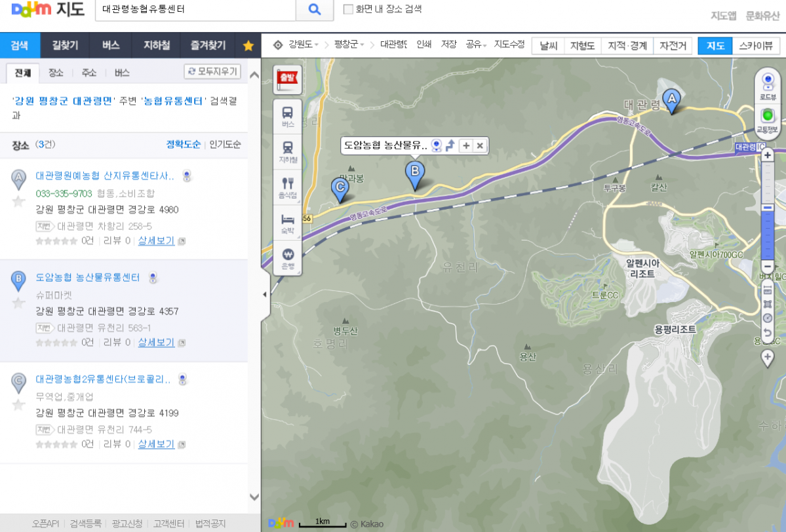Select the distance ruler tool
786x532 pixels.
point(768,290)
